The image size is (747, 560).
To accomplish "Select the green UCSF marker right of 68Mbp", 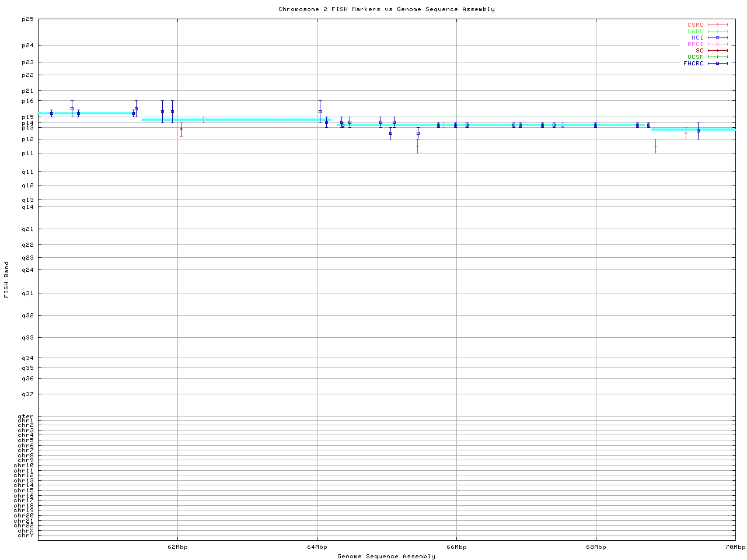I will [x=655, y=146].
